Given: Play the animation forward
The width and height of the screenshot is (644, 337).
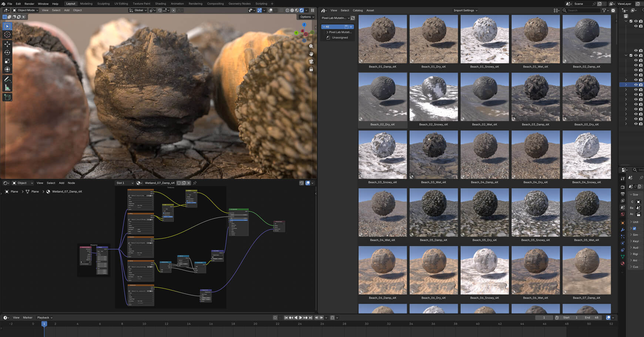Looking at the screenshot, I should tap(301, 318).
